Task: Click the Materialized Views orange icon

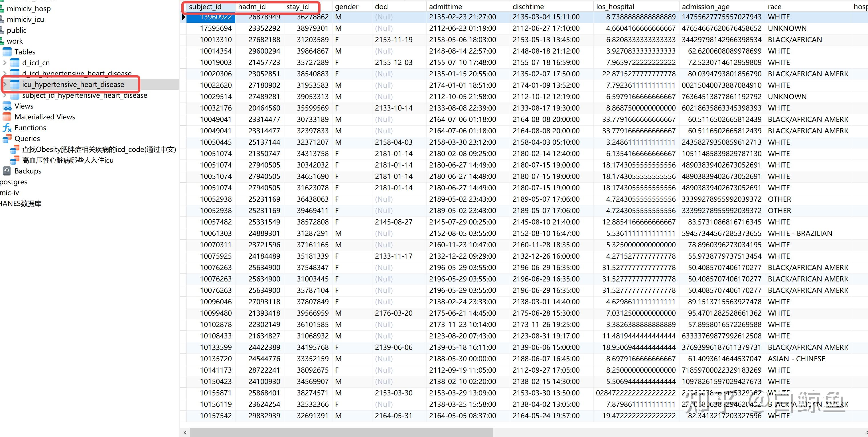Action: point(7,117)
